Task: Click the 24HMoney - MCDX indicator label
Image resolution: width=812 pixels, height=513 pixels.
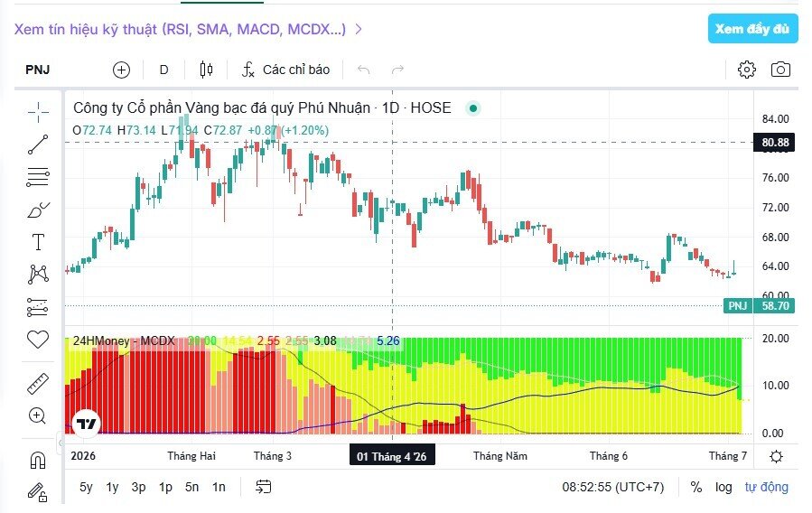Action: (x=124, y=341)
